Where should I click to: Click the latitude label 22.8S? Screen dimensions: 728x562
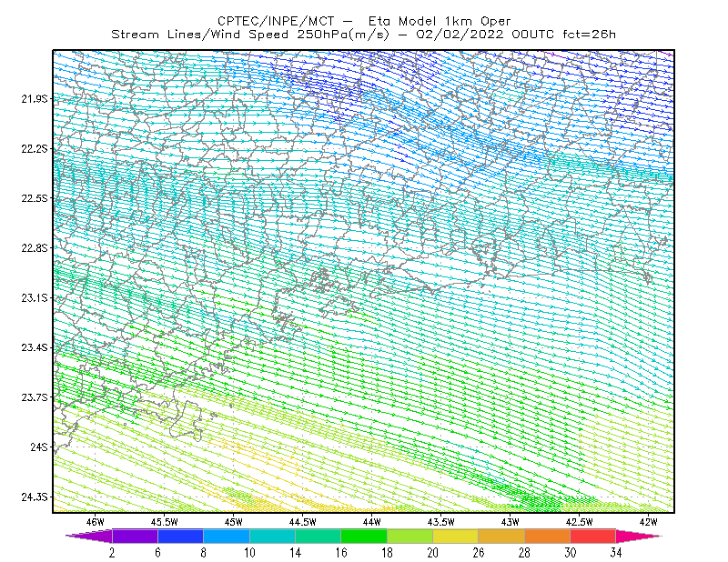pyautogui.click(x=35, y=248)
